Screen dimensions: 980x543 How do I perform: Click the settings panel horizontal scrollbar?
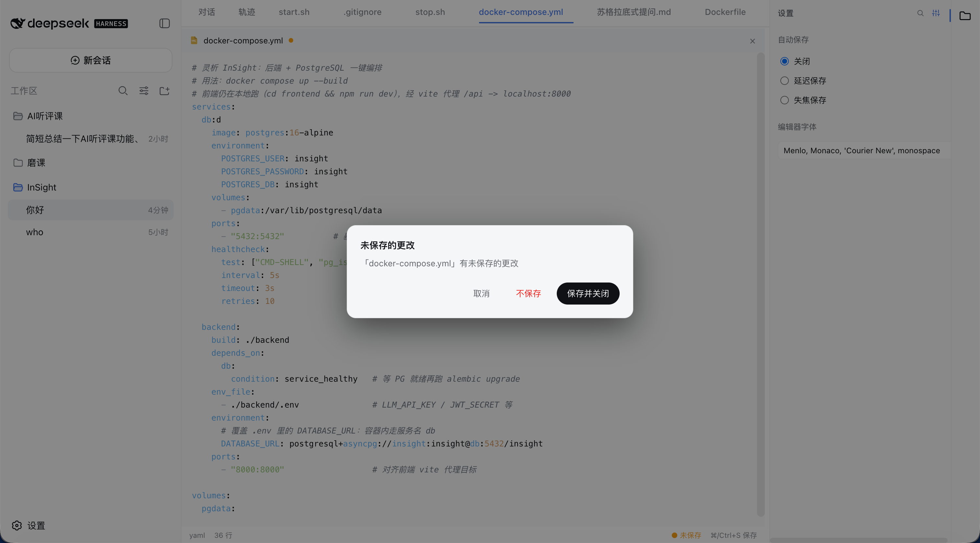click(859, 540)
